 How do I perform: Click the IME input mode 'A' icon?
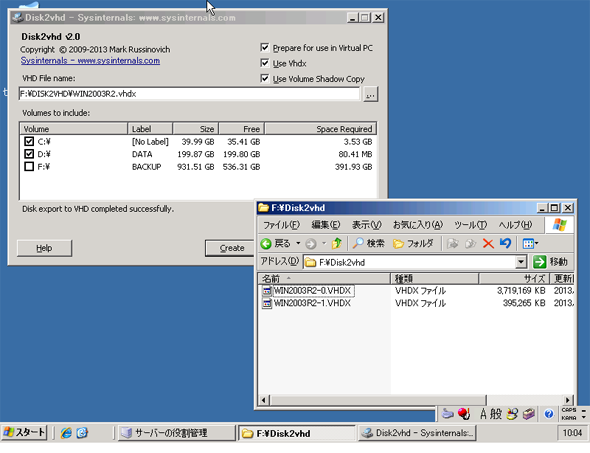pyautogui.click(x=484, y=414)
